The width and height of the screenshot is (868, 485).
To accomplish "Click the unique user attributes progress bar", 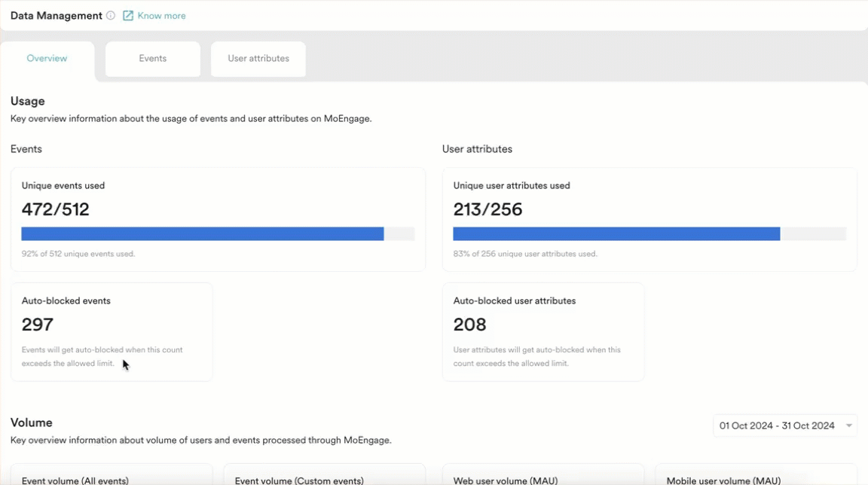I will (x=650, y=234).
